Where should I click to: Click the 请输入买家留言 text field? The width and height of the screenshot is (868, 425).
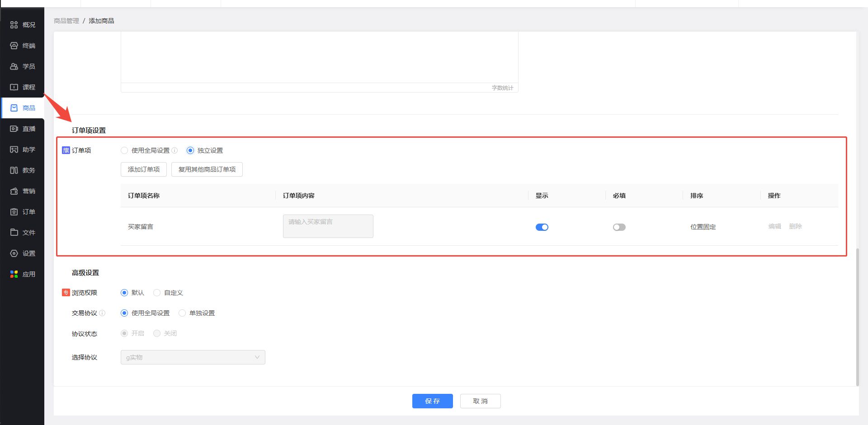tap(328, 226)
